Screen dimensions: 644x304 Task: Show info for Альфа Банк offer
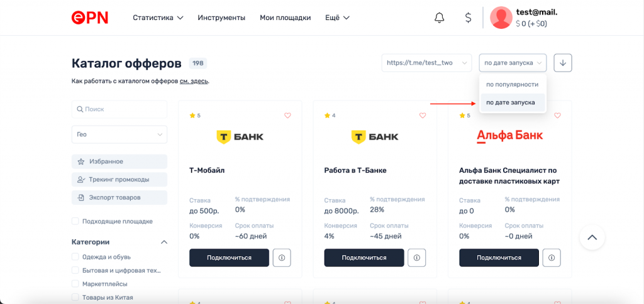(552, 258)
